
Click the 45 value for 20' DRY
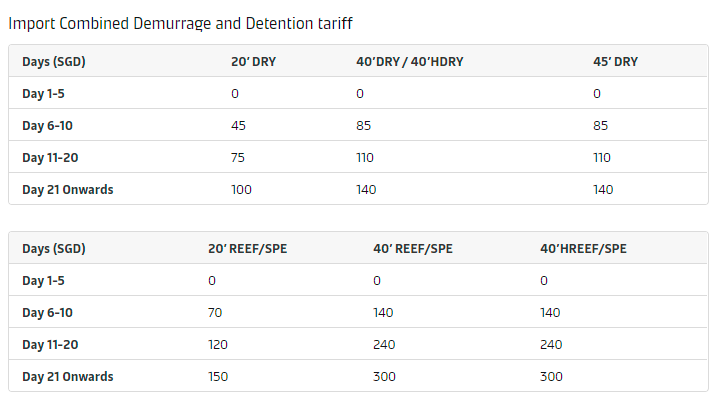click(238, 126)
